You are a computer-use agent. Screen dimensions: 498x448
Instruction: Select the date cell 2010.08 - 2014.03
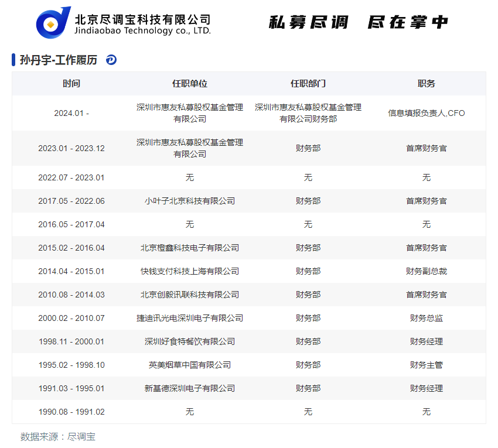(x=71, y=295)
